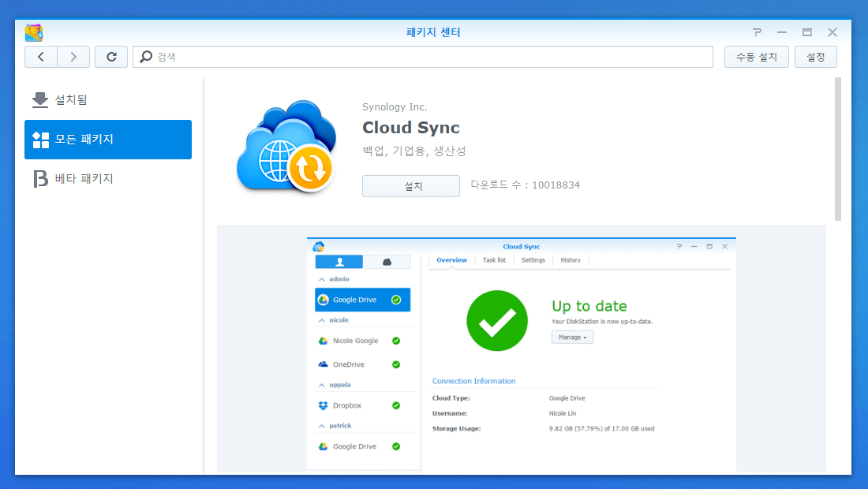Click the large Cloud Sync package icon

[286, 147]
